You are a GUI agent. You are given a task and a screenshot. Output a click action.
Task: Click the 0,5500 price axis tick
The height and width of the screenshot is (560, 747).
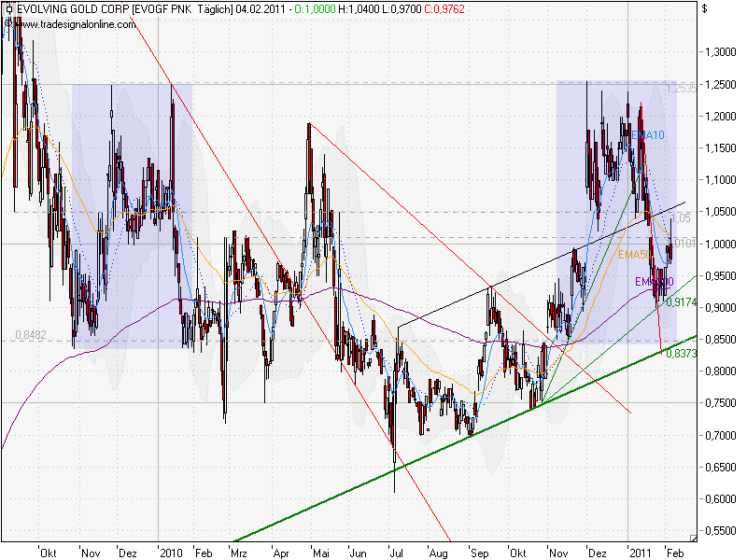721,530
